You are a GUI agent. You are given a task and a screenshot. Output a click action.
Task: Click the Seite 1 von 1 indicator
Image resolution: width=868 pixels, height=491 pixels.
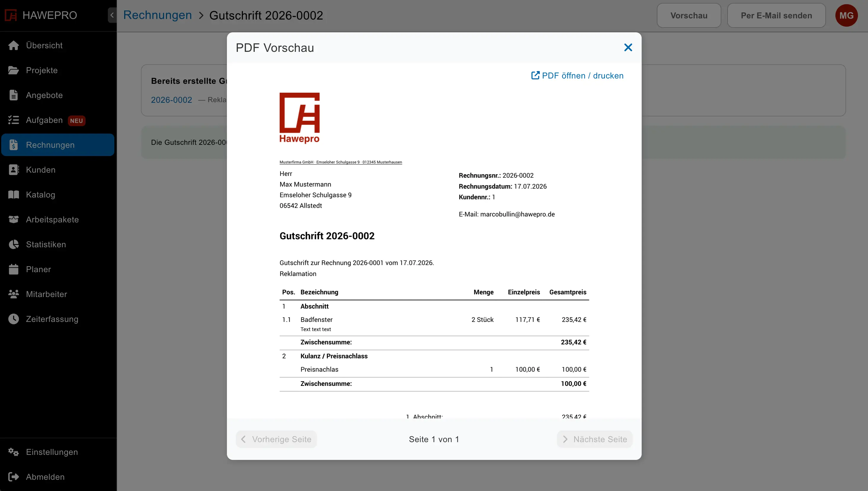pos(434,439)
